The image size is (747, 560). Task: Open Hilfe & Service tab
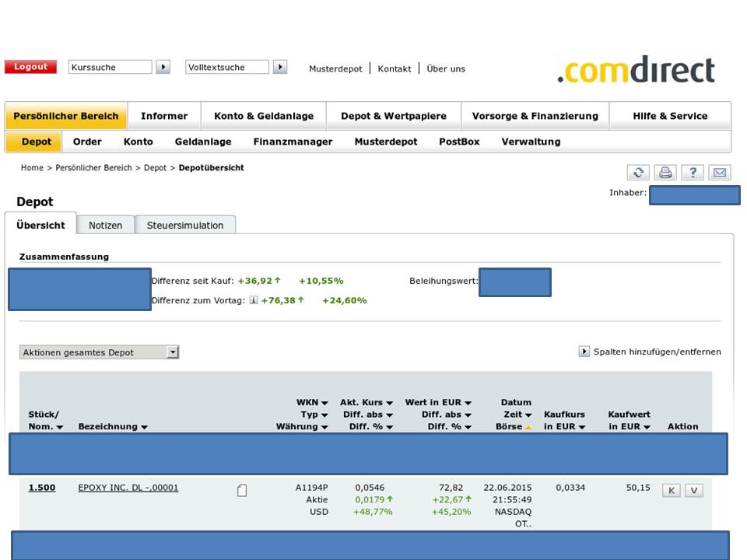pos(670,116)
